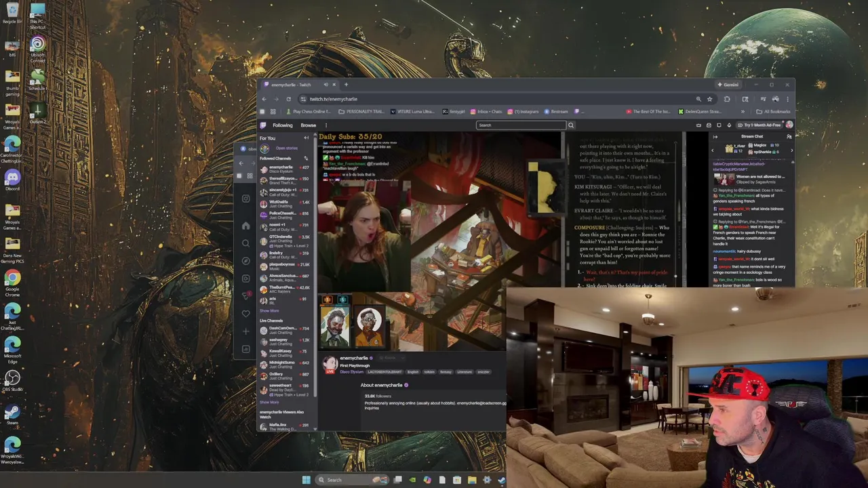The image size is (868, 488).
Task: Click the home icon in the background window
Action: tap(246, 226)
